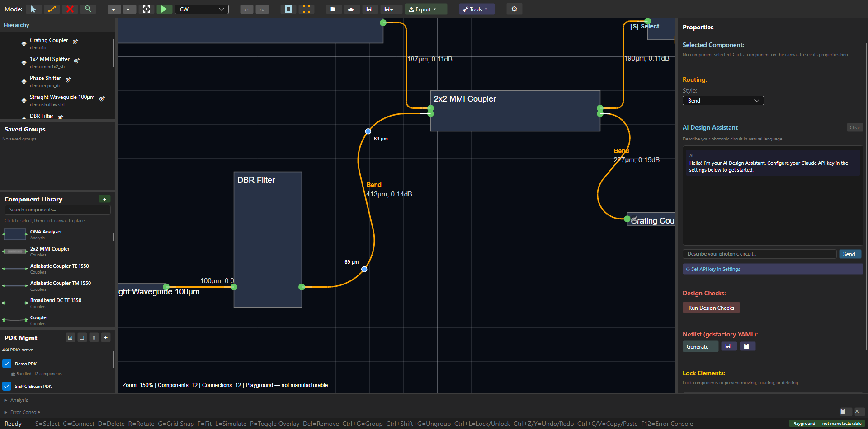Viewport: 868px width, 429px height.
Task: Open the routing Style Bend dropdown
Action: pyautogui.click(x=723, y=101)
